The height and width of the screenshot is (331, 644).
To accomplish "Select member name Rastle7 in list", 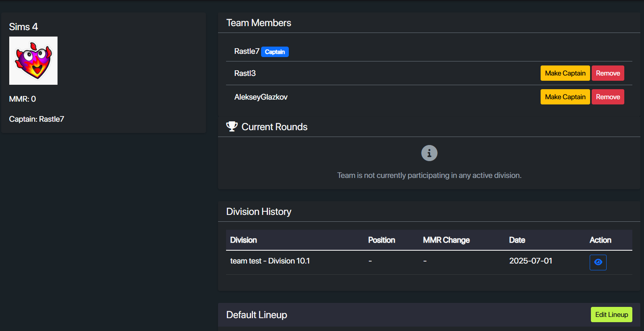I will pyautogui.click(x=247, y=51).
